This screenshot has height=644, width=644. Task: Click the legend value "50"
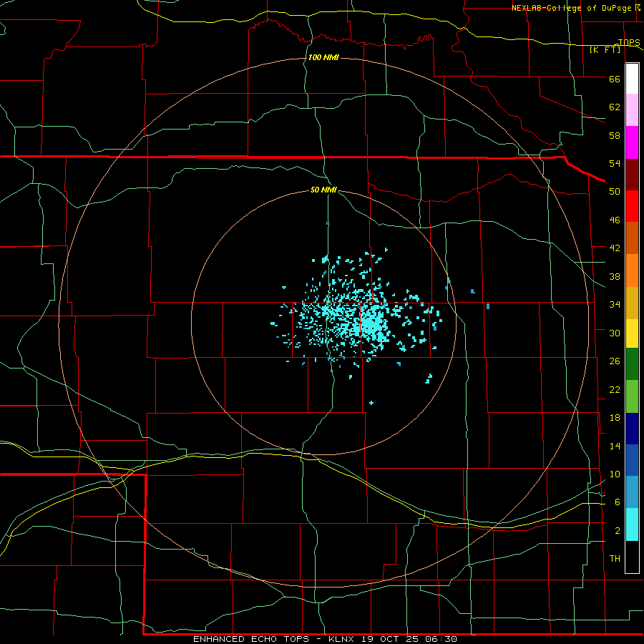(615, 192)
